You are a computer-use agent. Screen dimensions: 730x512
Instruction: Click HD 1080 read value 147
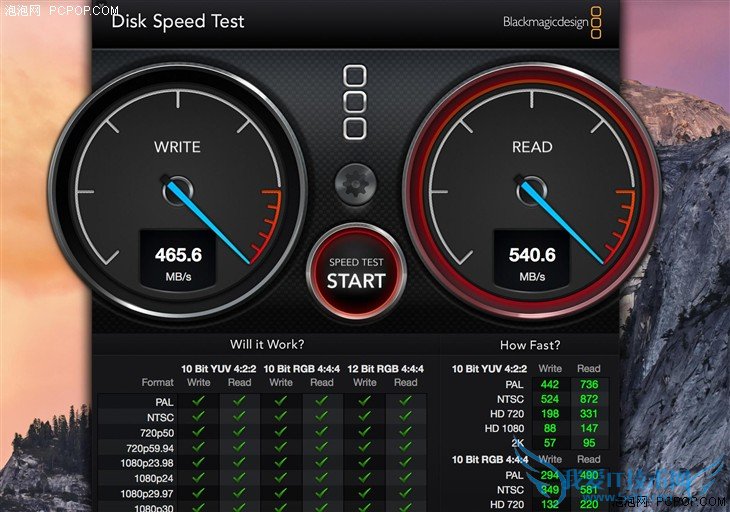589,428
